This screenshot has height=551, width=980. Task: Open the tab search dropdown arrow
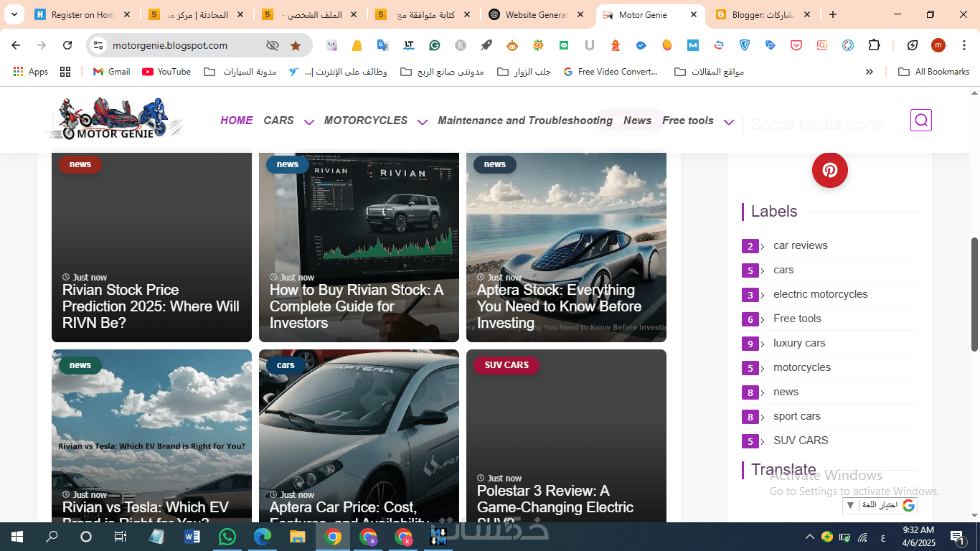click(14, 14)
